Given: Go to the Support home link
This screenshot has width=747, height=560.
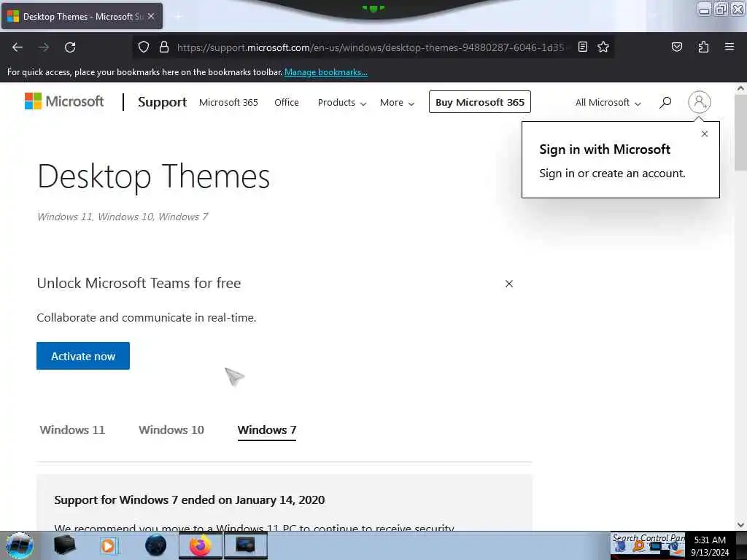Looking at the screenshot, I should [x=162, y=102].
